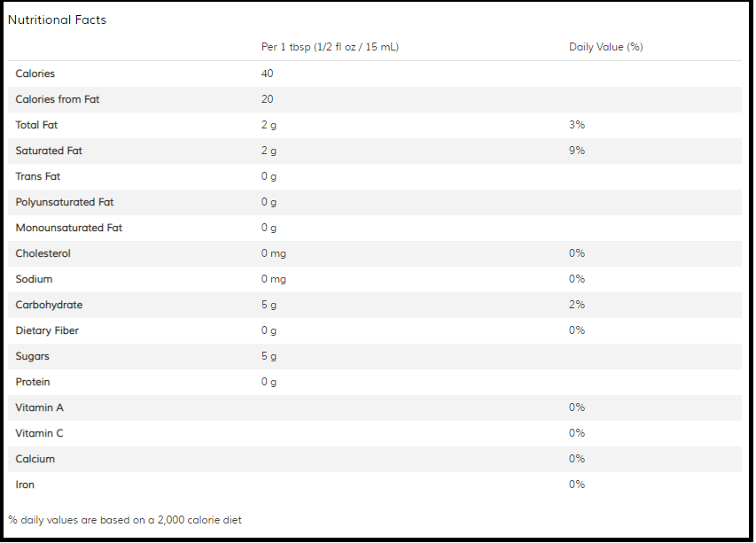Image resolution: width=756 pixels, height=543 pixels.
Task: Select the Vitamin A row label
Action: coord(40,407)
